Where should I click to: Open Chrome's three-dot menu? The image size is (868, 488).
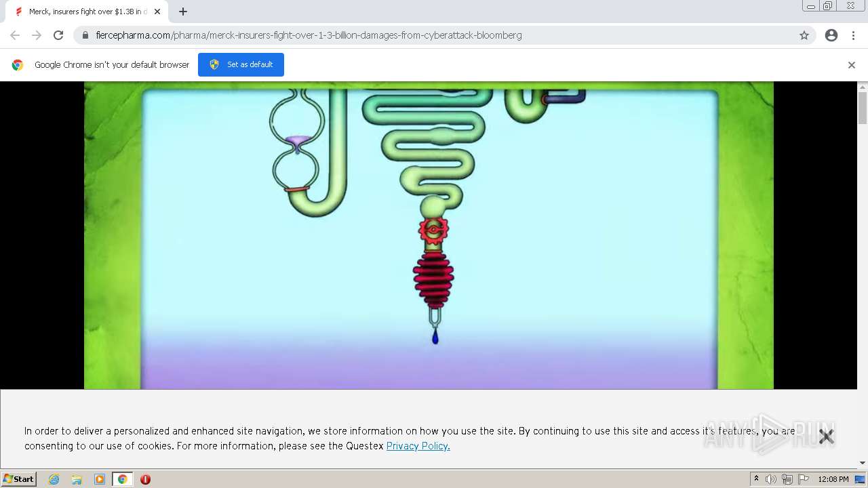tap(853, 35)
